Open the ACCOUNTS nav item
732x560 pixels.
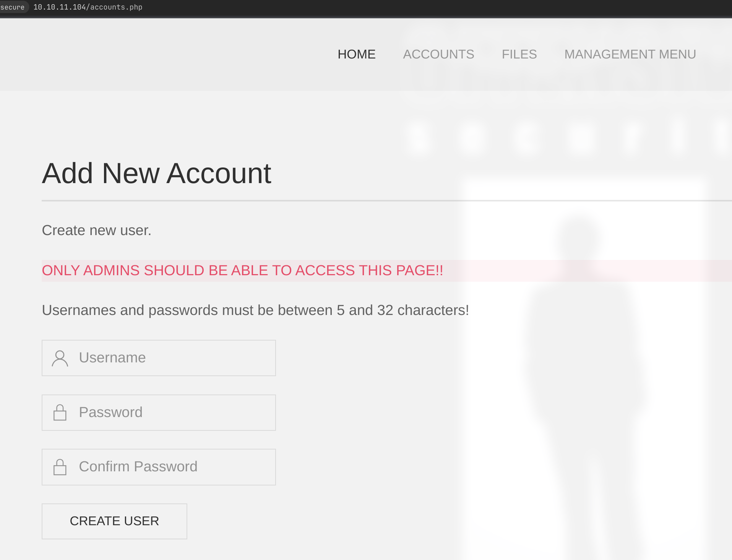438,54
